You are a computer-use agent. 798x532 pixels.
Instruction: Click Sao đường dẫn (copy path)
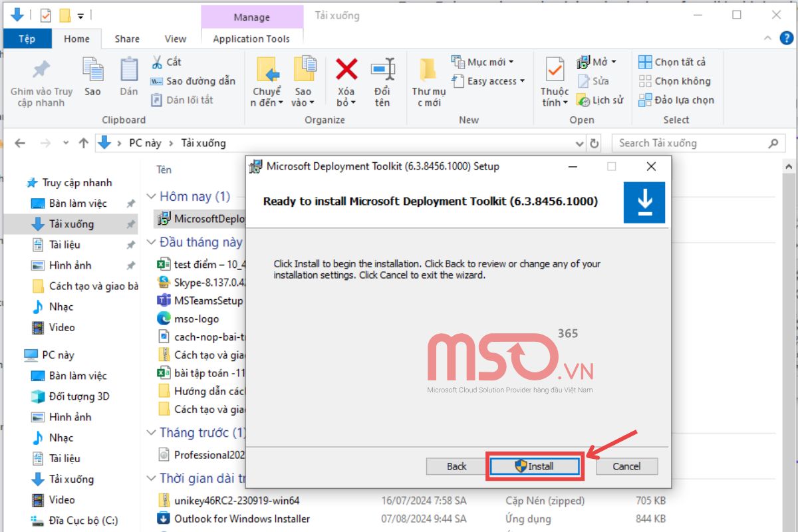pos(193,81)
